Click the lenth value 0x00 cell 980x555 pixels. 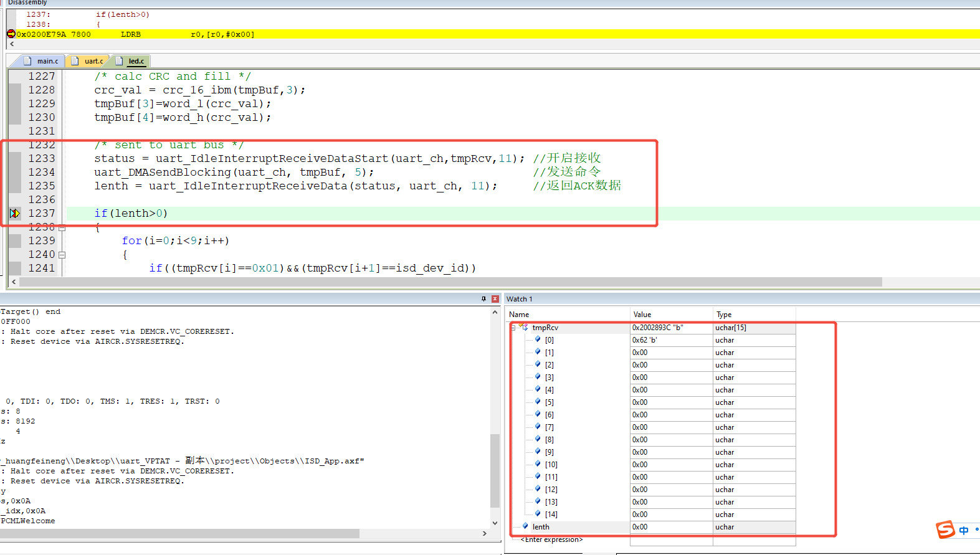click(x=672, y=527)
